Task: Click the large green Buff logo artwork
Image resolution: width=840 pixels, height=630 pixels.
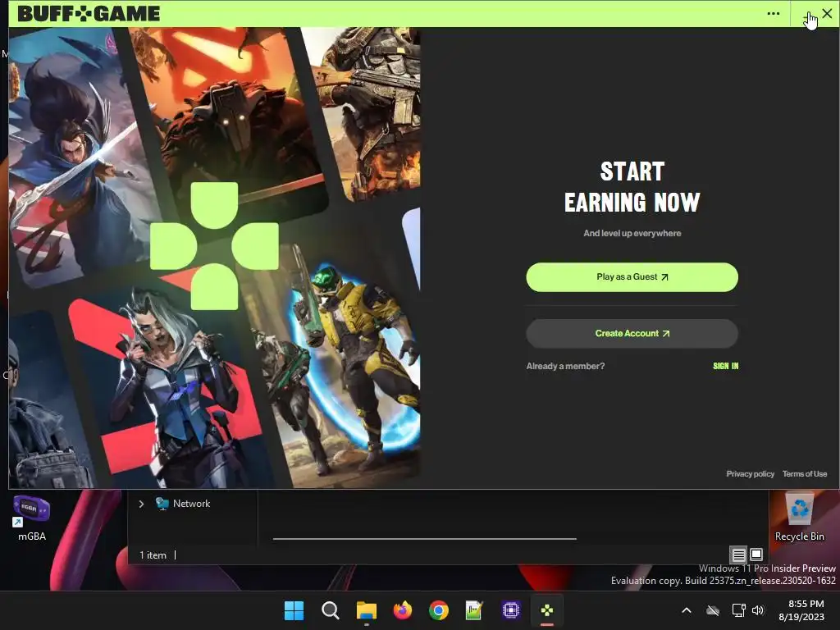Action: [x=214, y=246]
